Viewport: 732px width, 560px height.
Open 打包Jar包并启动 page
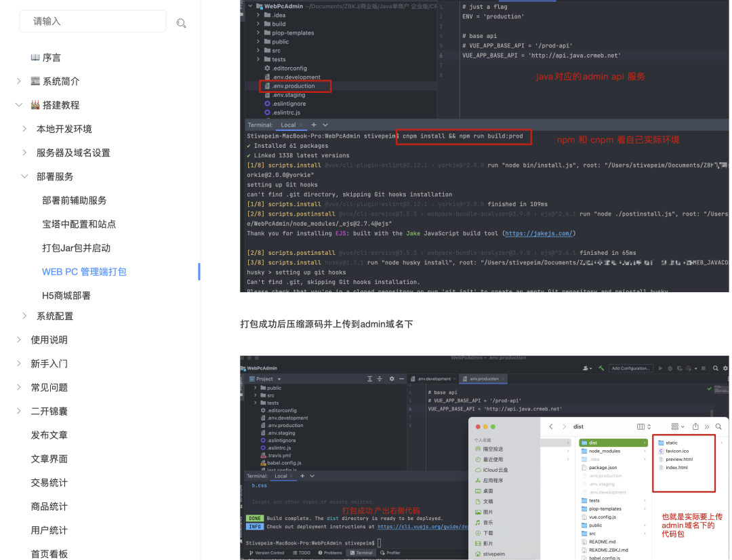pos(76,248)
